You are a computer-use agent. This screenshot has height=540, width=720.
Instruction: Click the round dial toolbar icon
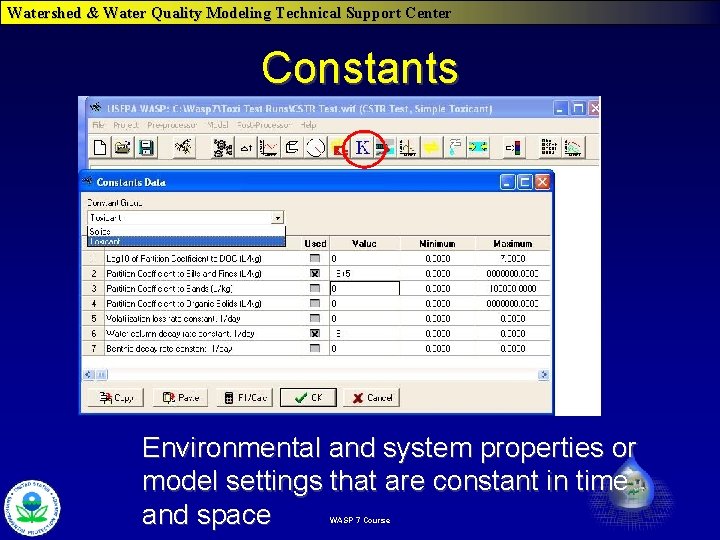(315, 147)
